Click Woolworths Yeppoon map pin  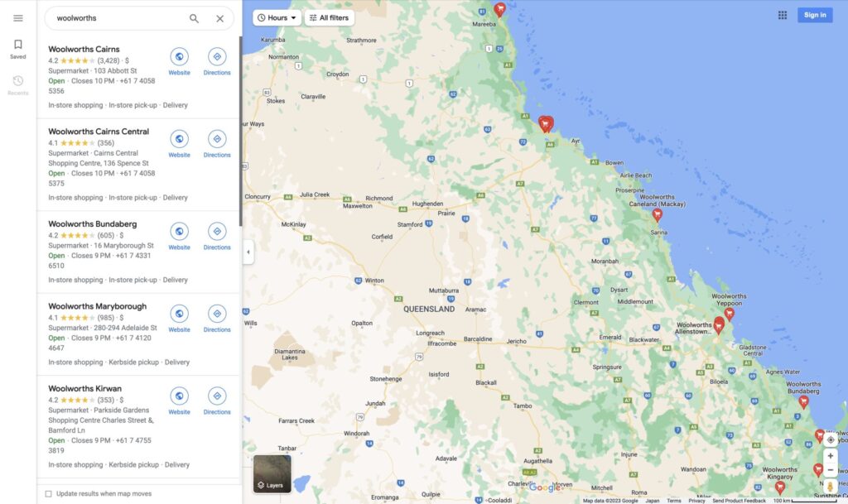pos(729,314)
